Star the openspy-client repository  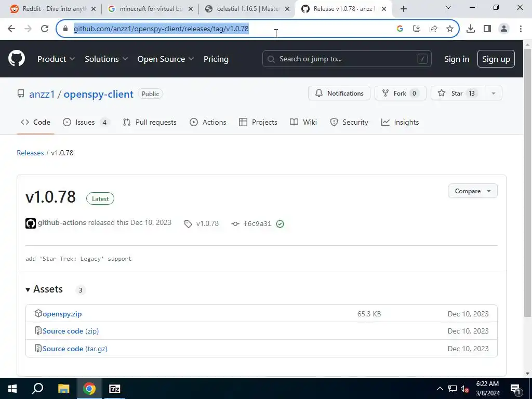tap(458, 94)
